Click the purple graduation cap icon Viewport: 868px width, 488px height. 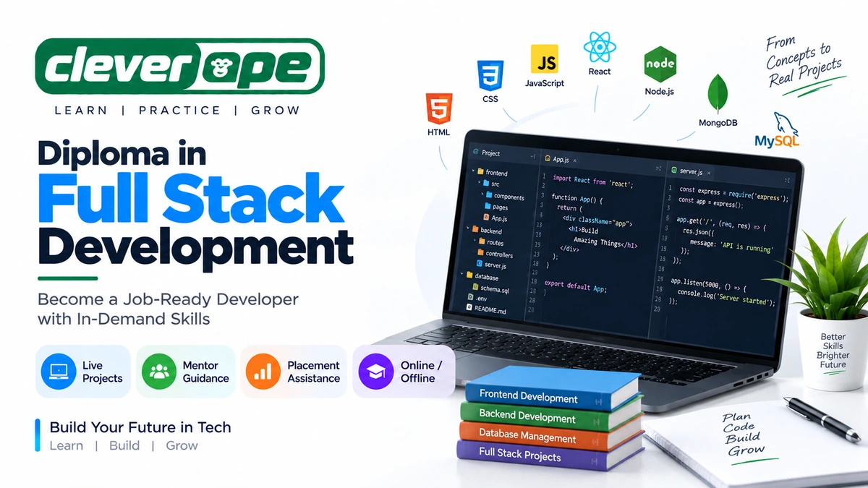(375, 372)
